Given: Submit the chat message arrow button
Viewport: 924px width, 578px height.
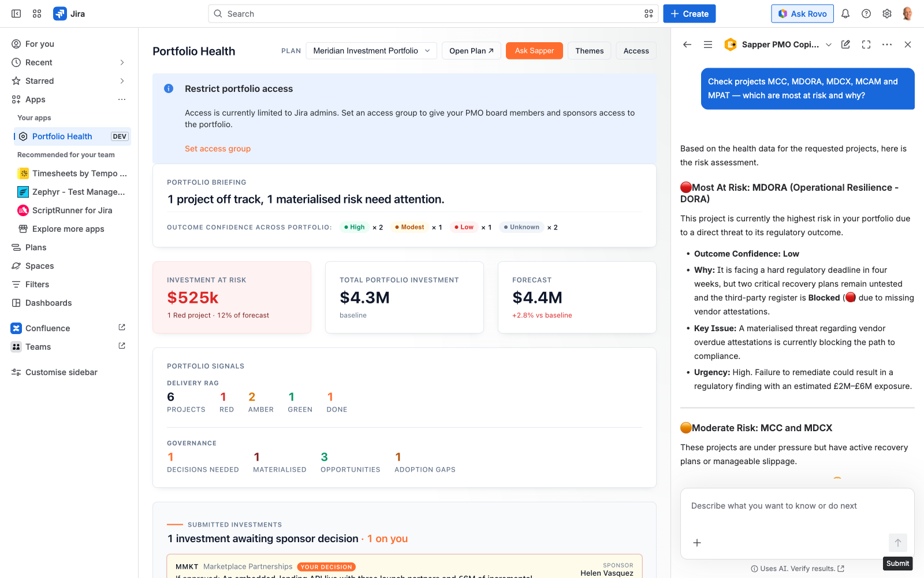Looking at the screenshot, I should (898, 543).
